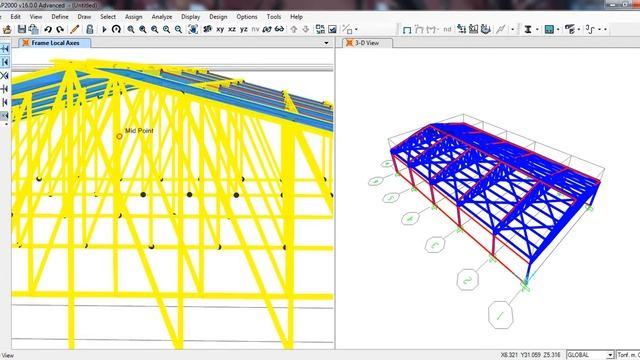
Task: Click the Open file icon
Action: pyautogui.click(x=7, y=29)
